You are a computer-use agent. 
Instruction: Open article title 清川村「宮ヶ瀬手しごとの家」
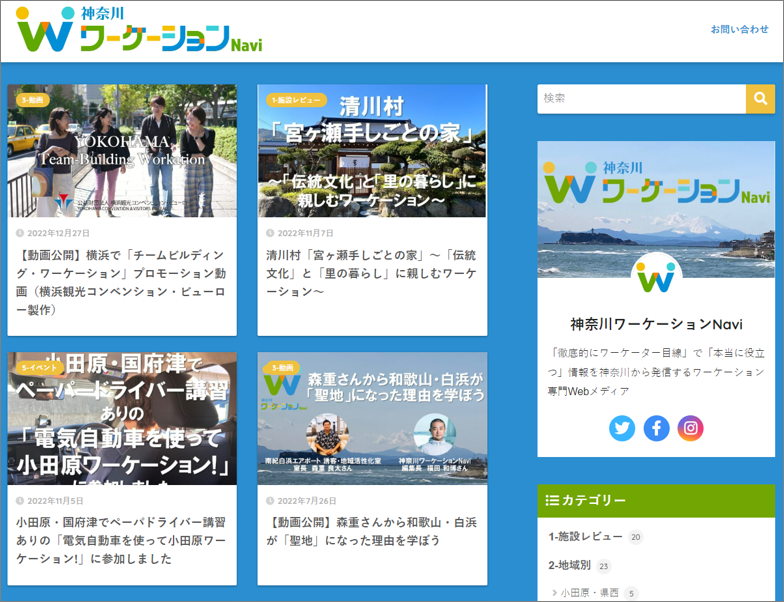pyautogui.click(x=371, y=274)
